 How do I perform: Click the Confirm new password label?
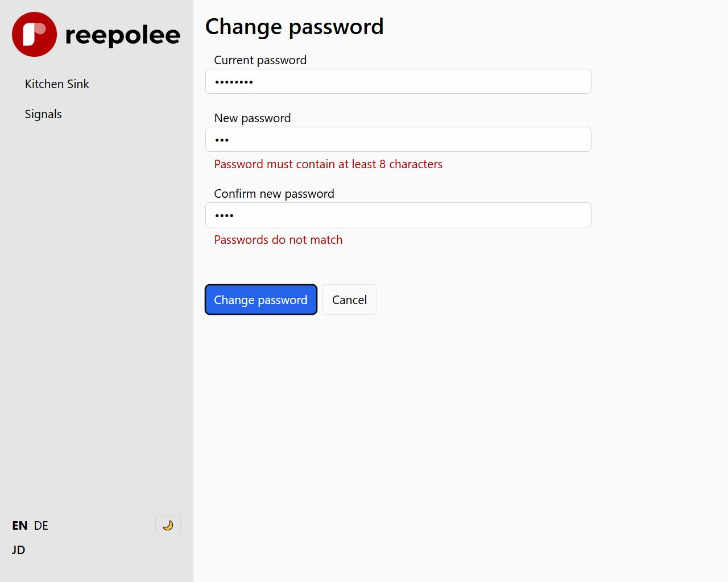[274, 194]
